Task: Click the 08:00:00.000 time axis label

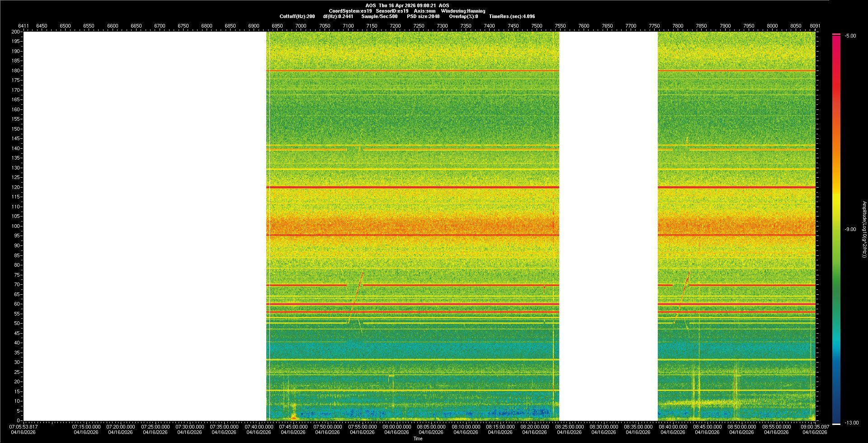Action: [396, 426]
